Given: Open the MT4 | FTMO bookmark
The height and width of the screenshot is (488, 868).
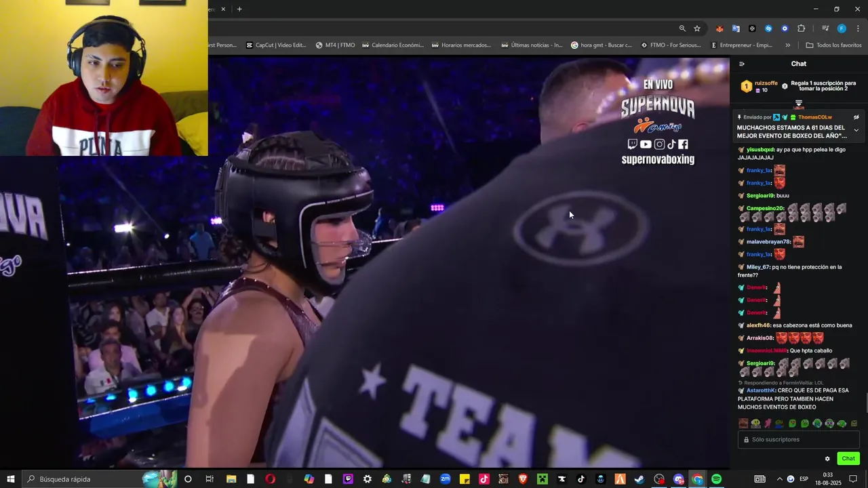Looking at the screenshot, I should [335, 45].
